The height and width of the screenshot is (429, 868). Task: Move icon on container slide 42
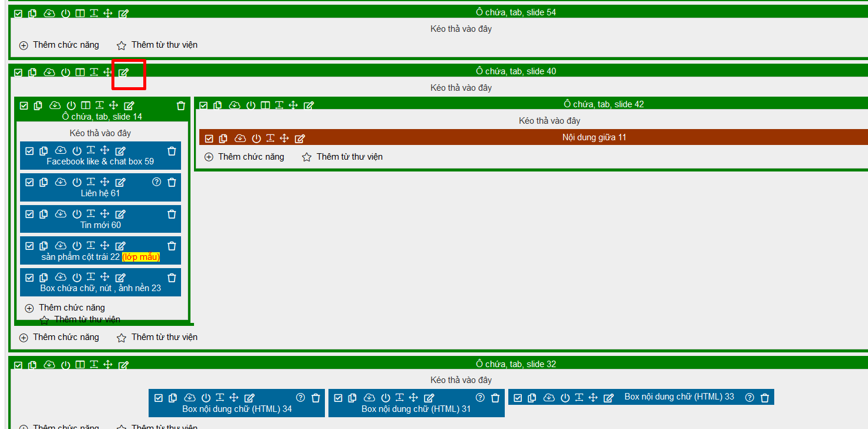tap(293, 105)
